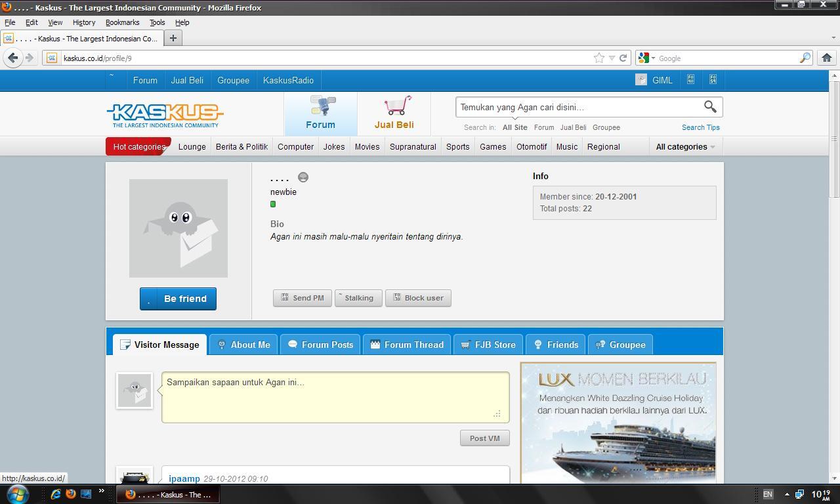Show hidden system tray icons
The height and width of the screenshot is (504, 840).
coord(787,494)
